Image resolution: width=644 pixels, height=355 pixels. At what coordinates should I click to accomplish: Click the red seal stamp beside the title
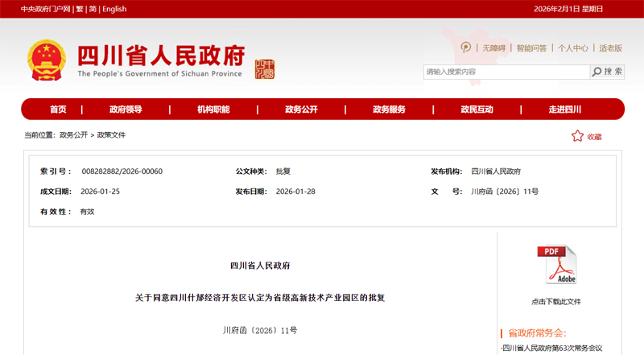(264, 68)
